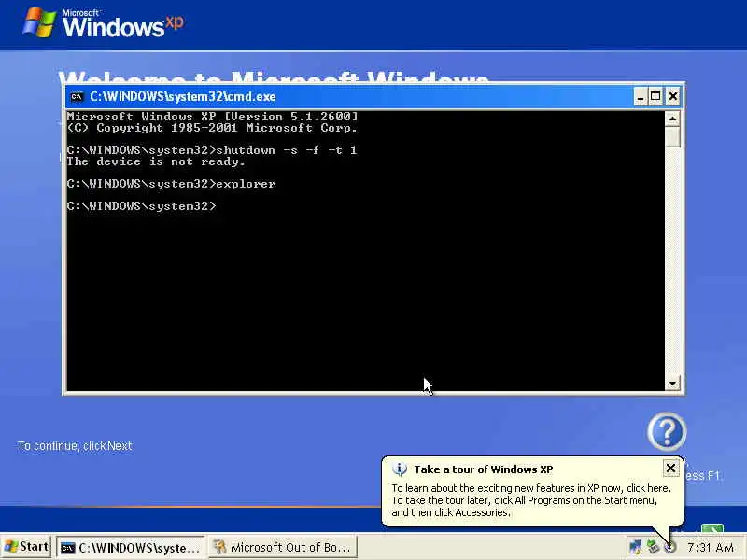Screen dimensions: 747x560
Task: Close the cmd.exe window
Action: [672, 97]
